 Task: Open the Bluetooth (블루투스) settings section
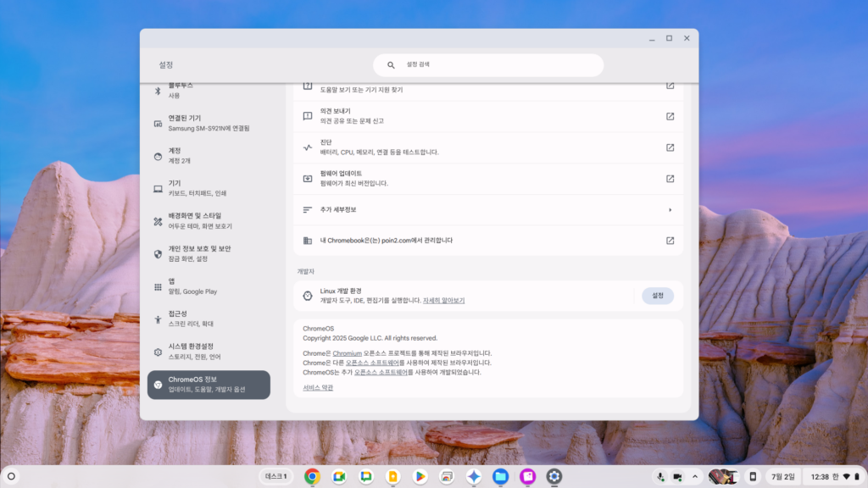[209, 90]
